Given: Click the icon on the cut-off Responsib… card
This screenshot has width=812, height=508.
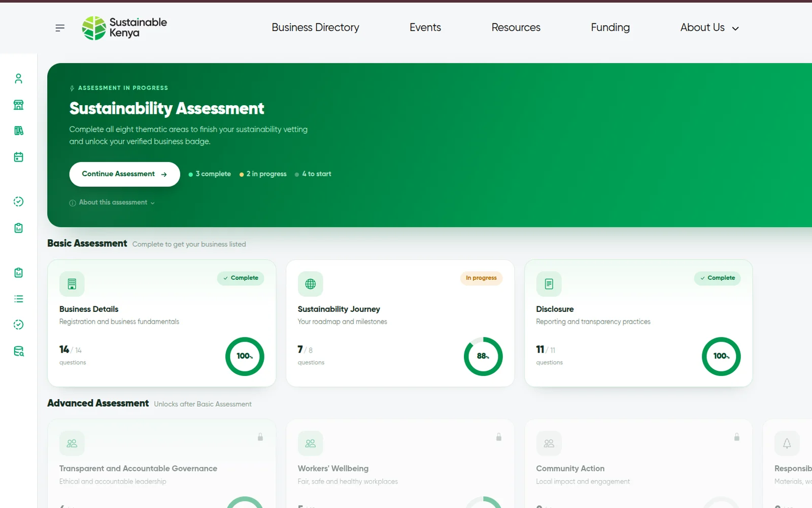Looking at the screenshot, I should point(787,443).
